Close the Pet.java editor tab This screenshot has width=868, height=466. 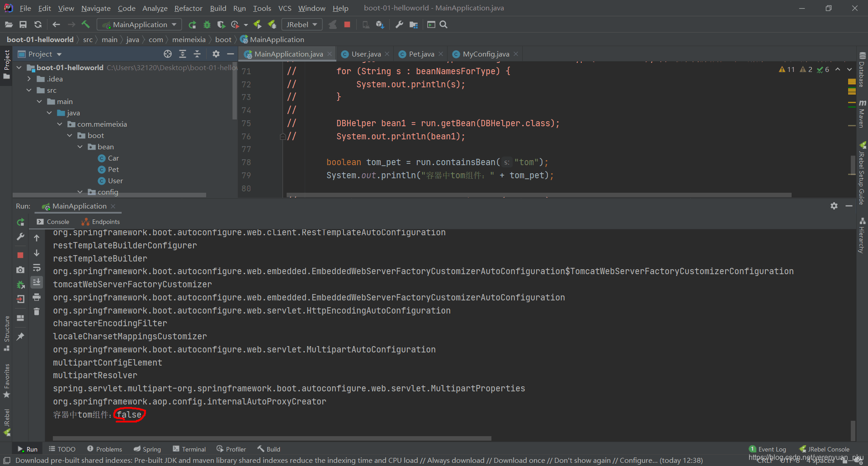tap(441, 54)
